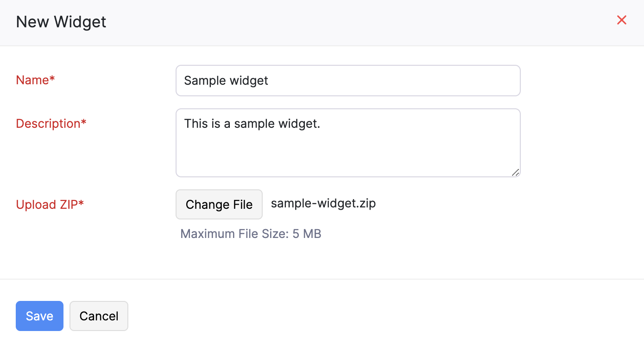Image resolution: width=644 pixels, height=350 pixels.
Task: Click the New Widget dialog title
Action: [61, 21]
